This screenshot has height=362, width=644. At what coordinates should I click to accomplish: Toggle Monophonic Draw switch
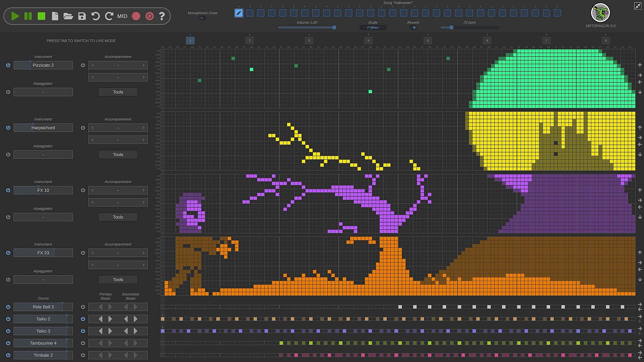tap(202, 18)
